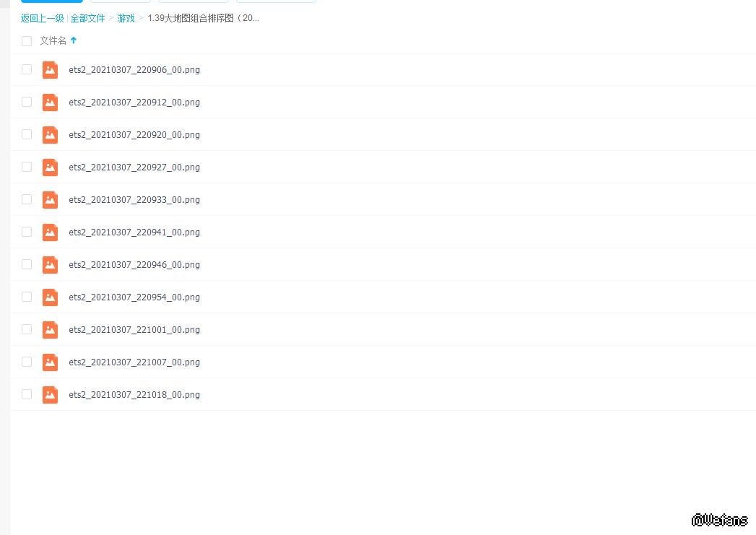Open the 游戏 folder breadcrumb
Image resolution: width=756 pixels, height=535 pixels.
tap(126, 18)
